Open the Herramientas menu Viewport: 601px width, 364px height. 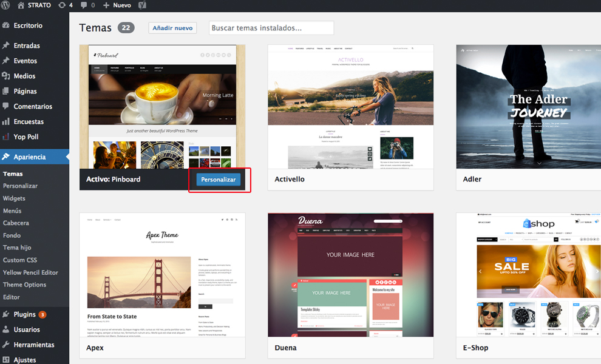[x=35, y=345]
